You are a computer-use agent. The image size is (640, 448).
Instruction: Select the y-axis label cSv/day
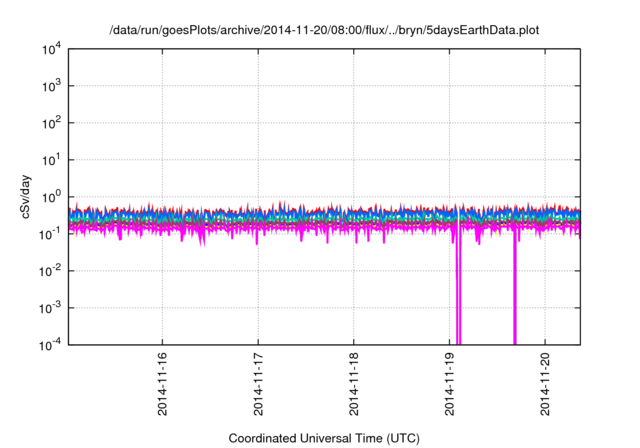26,197
